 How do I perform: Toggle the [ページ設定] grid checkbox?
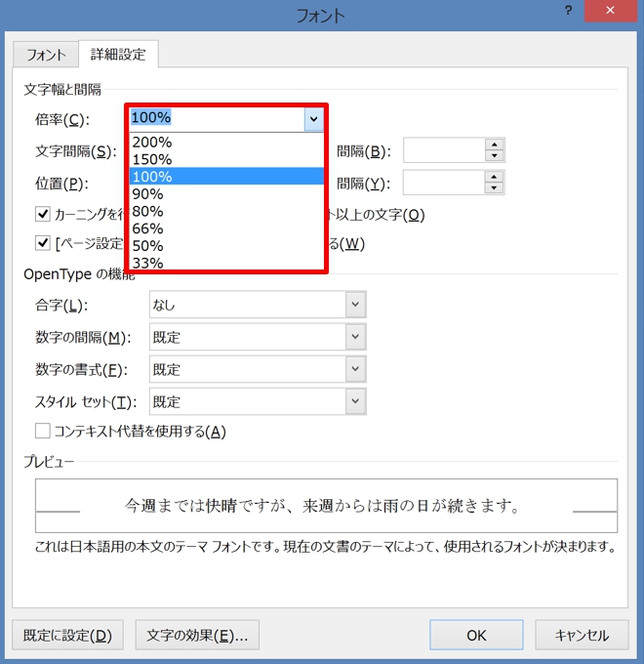42,243
